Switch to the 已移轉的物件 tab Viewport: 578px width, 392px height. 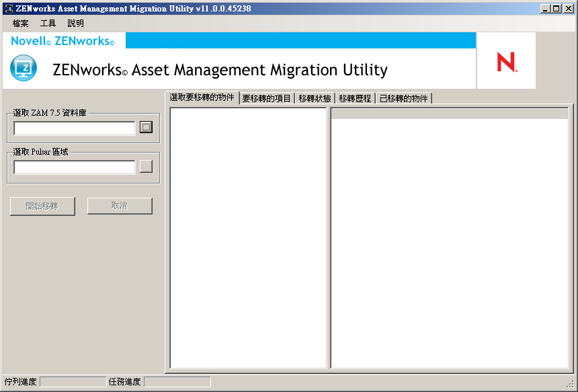(x=404, y=98)
